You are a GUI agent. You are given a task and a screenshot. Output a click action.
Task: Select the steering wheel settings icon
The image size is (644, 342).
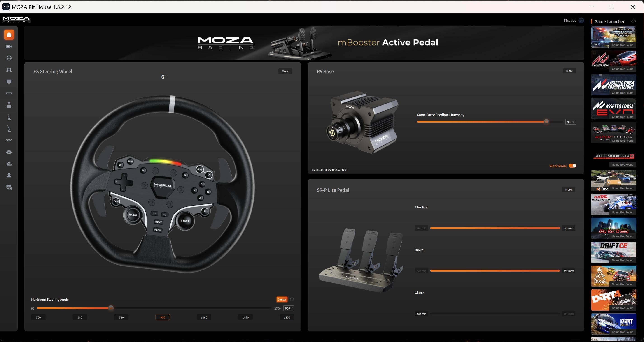[x=9, y=58]
